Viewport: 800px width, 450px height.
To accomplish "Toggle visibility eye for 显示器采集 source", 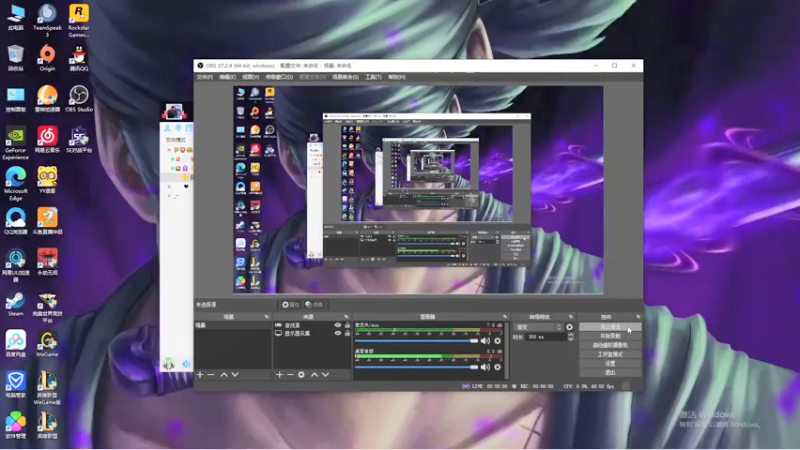I will [x=337, y=333].
